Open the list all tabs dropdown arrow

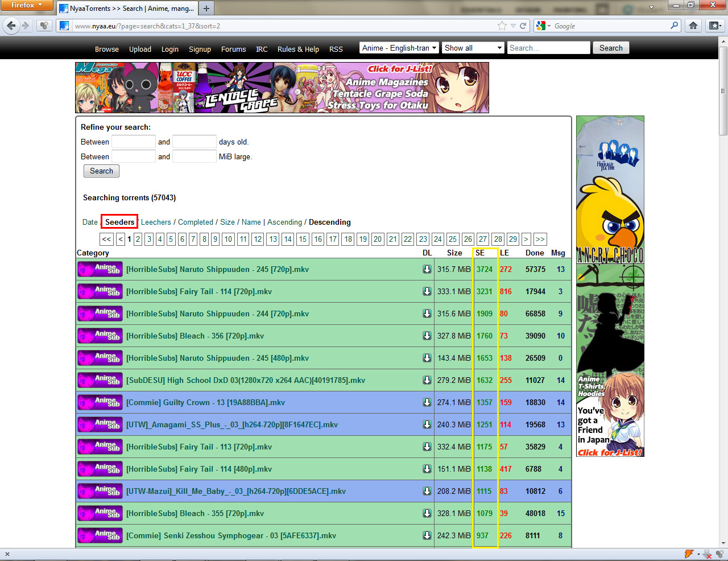(652, 8)
